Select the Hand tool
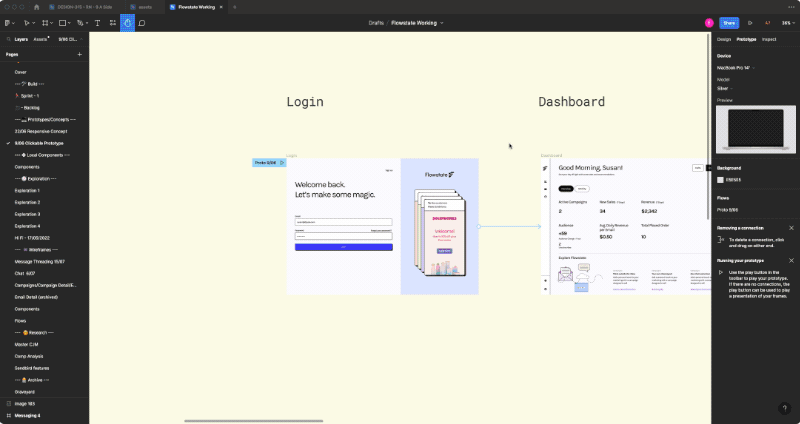The height and width of the screenshot is (424, 800). pos(127,23)
